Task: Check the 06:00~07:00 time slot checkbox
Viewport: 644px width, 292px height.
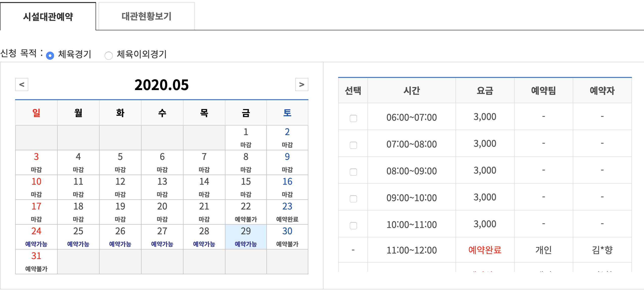Action: [x=353, y=118]
